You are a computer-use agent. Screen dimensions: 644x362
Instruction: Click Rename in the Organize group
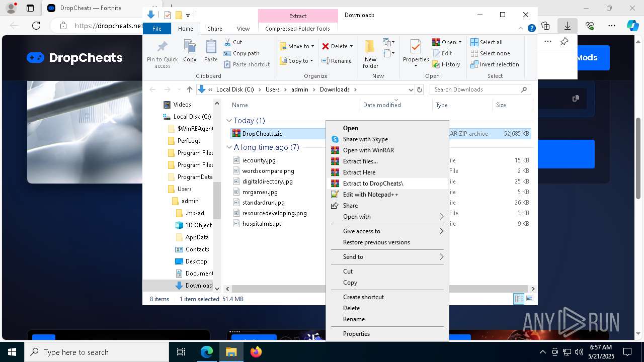tap(337, 61)
